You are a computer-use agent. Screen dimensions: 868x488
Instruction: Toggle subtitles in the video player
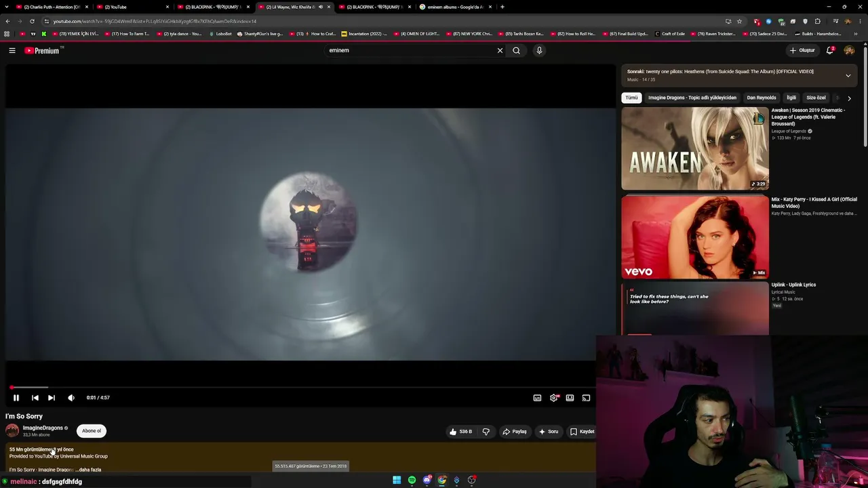pyautogui.click(x=537, y=398)
